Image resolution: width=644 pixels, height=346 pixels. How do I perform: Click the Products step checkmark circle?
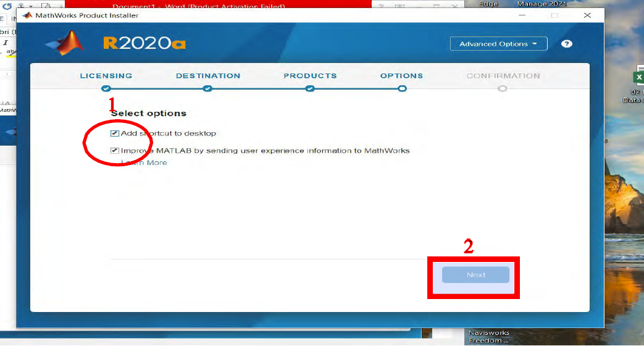pos(310,88)
